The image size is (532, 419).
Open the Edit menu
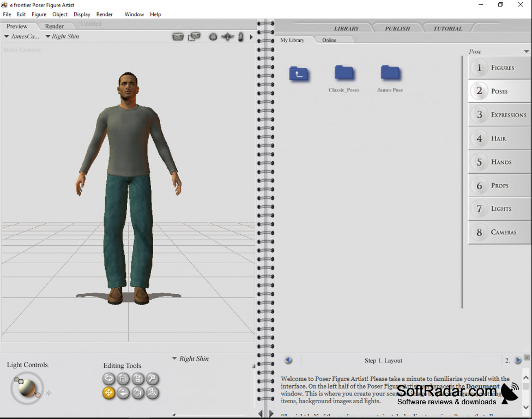[x=21, y=14]
